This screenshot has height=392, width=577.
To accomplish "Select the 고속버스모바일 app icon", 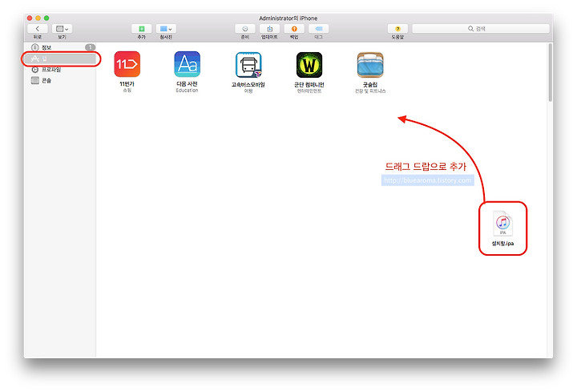I will click(x=248, y=64).
